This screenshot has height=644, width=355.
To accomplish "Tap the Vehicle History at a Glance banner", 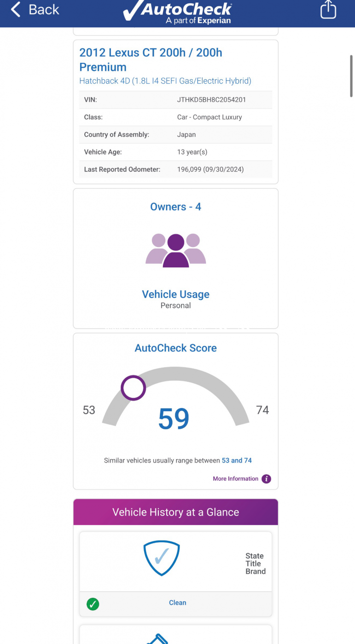I will tap(175, 512).
